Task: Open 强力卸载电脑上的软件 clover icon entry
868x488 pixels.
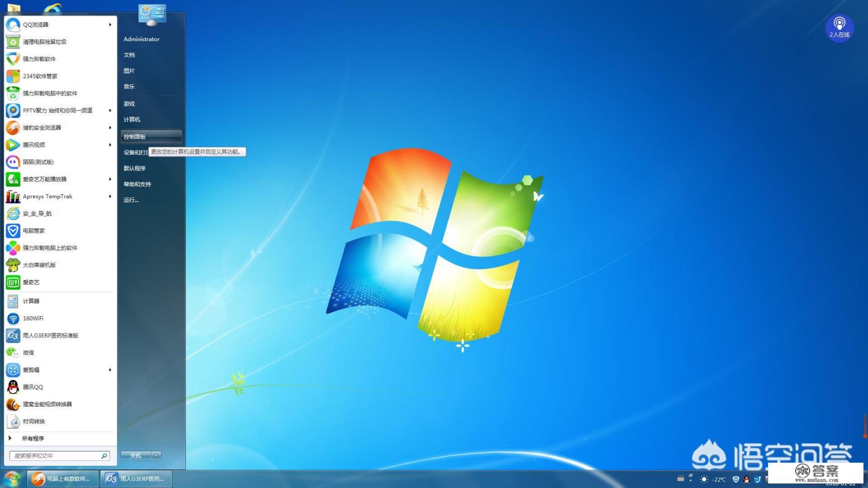Action: click(60, 248)
